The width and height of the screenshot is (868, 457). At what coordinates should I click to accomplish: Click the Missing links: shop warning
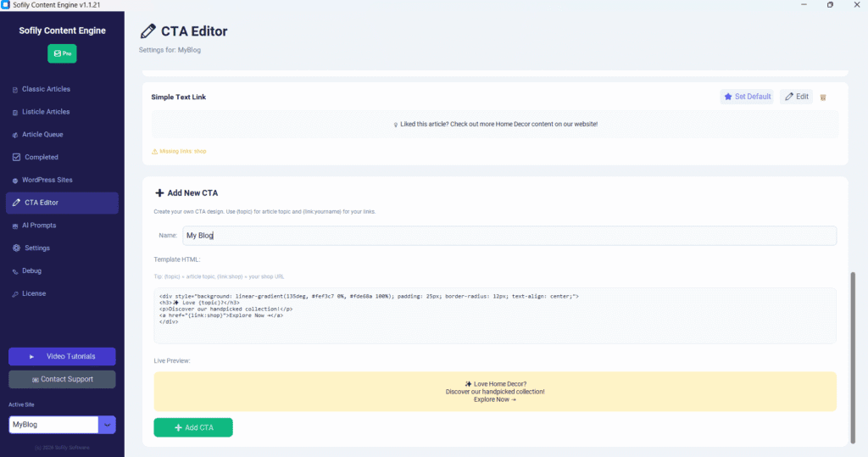[179, 151]
